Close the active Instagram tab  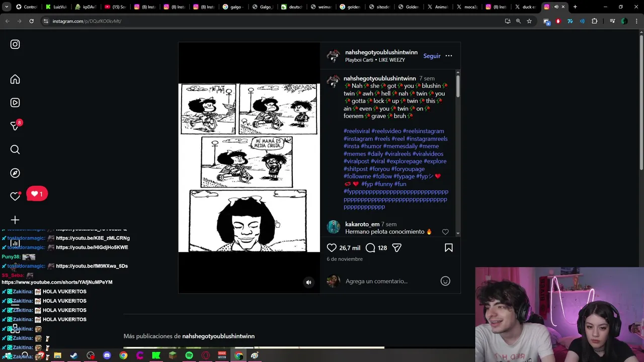563,7
